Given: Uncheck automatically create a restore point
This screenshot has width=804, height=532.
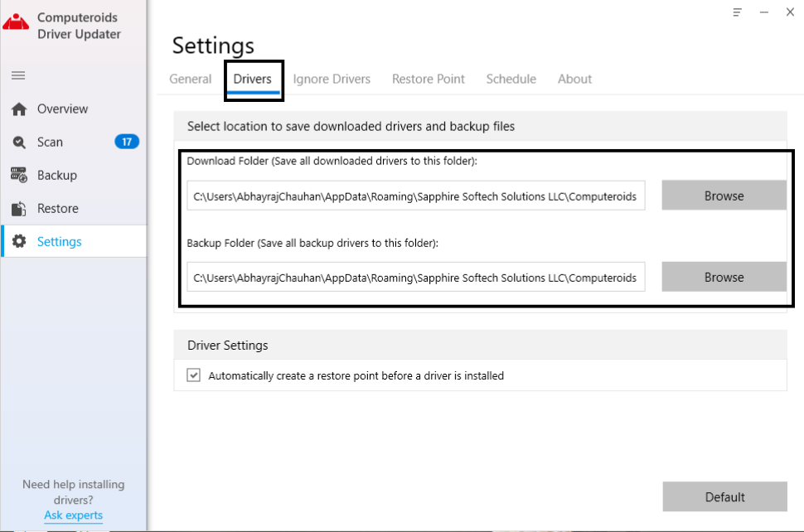Looking at the screenshot, I should point(193,375).
